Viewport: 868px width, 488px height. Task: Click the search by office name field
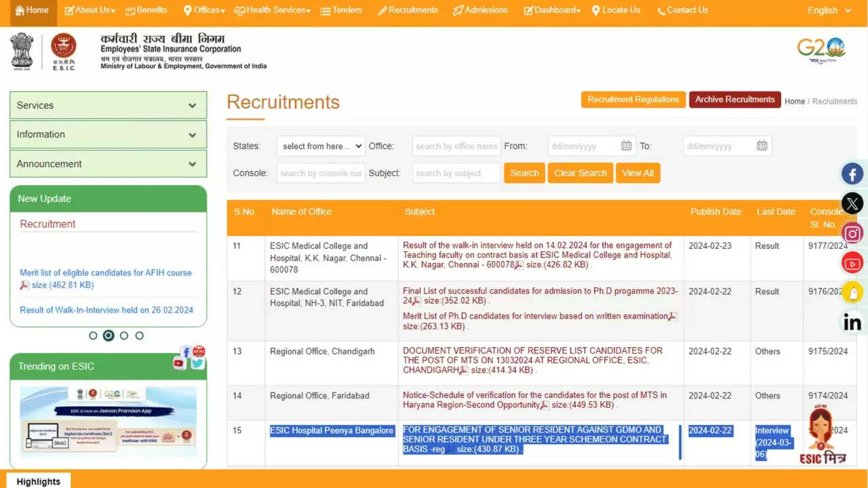(x=456, y=146)
